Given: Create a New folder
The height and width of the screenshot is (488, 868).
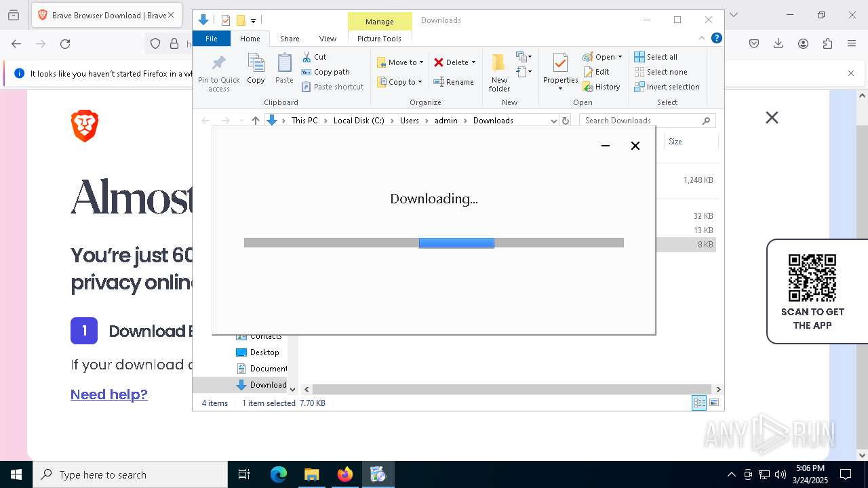Looking at the screenshot, I should [x=499, y=73].
